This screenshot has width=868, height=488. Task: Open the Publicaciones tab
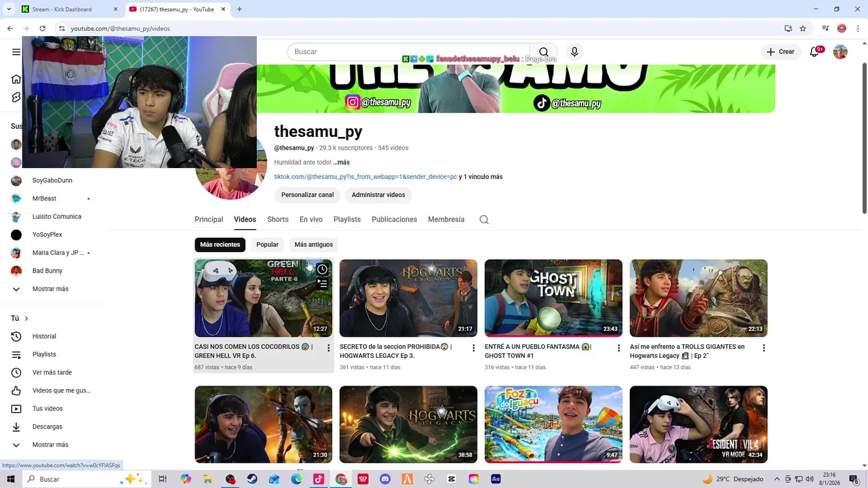click(x=394, y=220)
